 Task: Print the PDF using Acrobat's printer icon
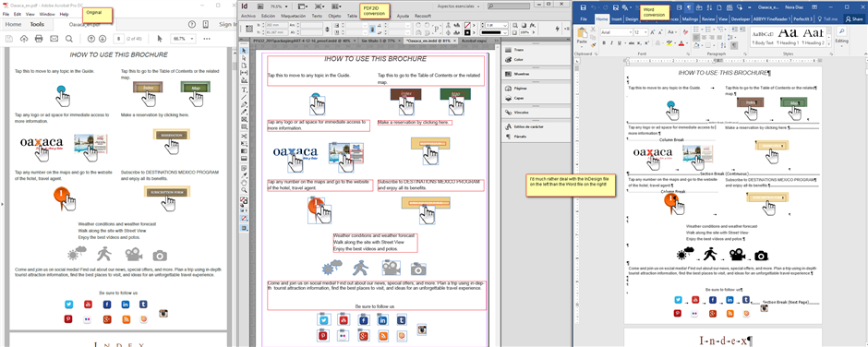39,38
